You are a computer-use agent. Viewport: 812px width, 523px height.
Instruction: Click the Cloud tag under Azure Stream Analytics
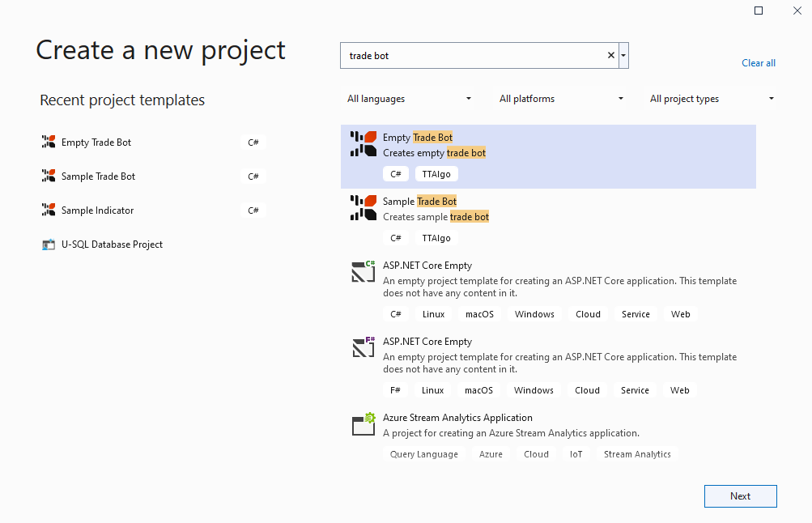[536, 454]
